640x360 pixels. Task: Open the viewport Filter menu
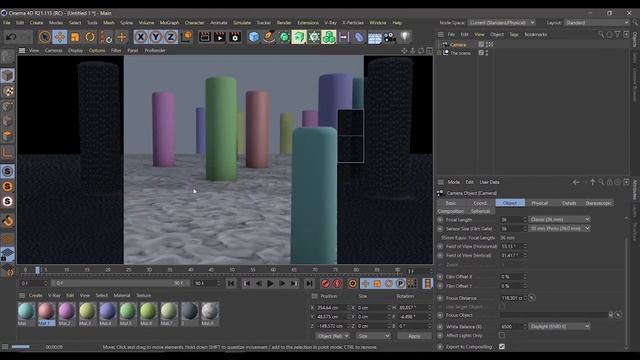(x=116, y=51)
